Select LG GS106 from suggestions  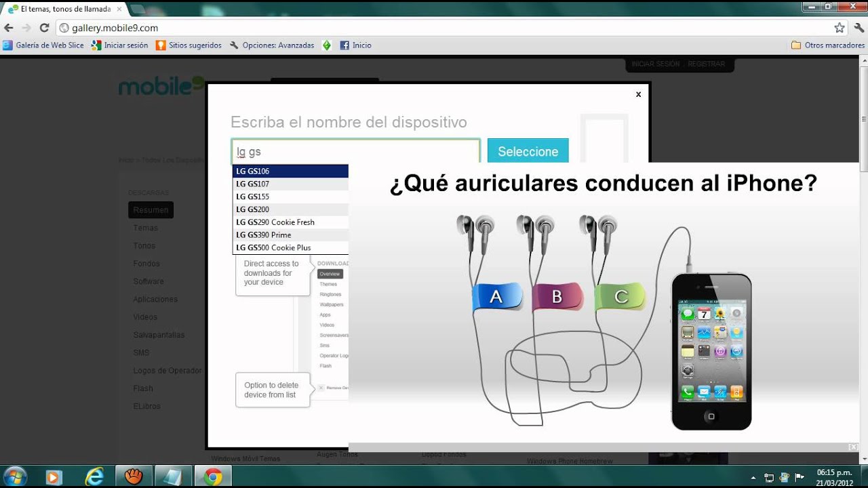[x=290, y=171]
